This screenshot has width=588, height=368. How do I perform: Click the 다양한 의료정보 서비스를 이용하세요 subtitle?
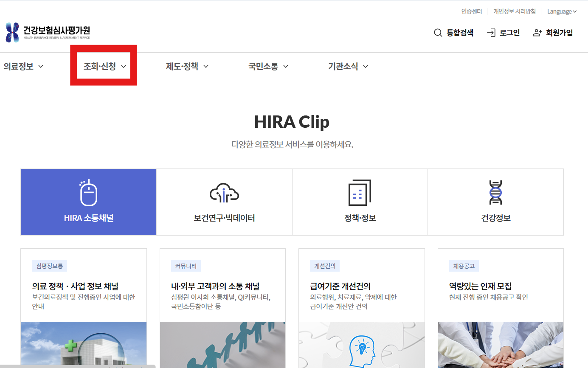click(x=292, y=144)
